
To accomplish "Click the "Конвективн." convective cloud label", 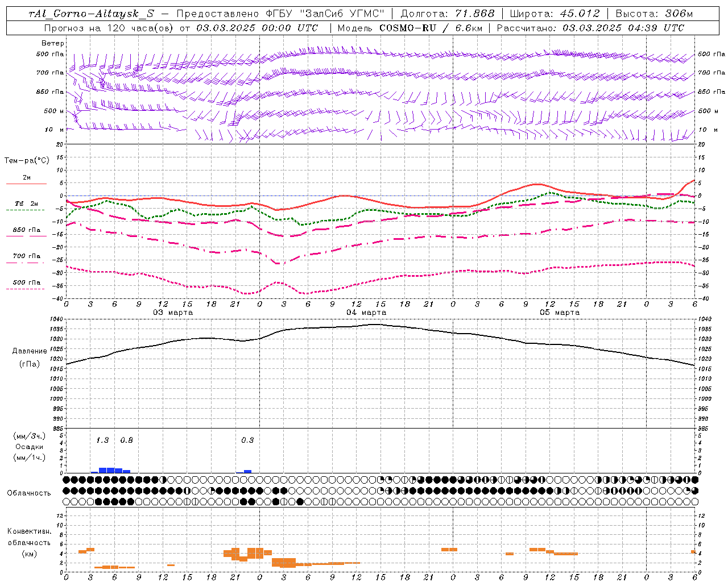I will (x=29, y=531).
